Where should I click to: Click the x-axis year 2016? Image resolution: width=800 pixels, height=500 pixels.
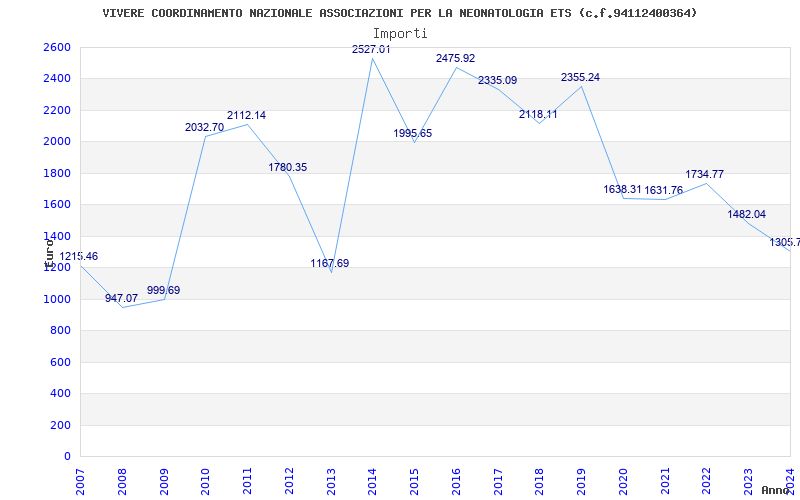[x=456, y=481]
